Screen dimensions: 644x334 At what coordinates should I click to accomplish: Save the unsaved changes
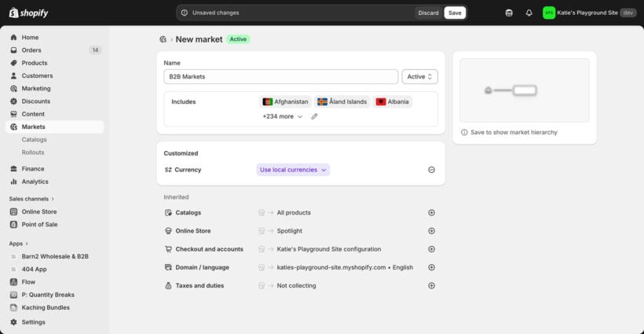(x=455, y=13)
